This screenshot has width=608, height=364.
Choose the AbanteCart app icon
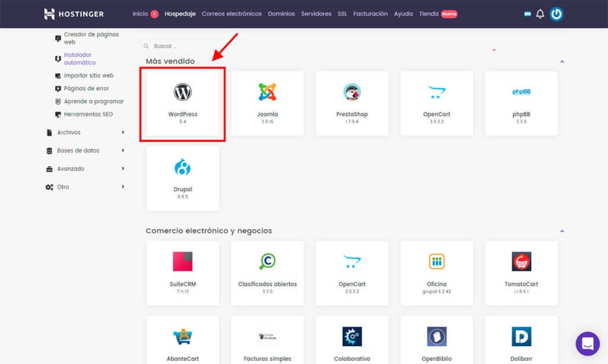pyautogui.click(x=183, y=337)
